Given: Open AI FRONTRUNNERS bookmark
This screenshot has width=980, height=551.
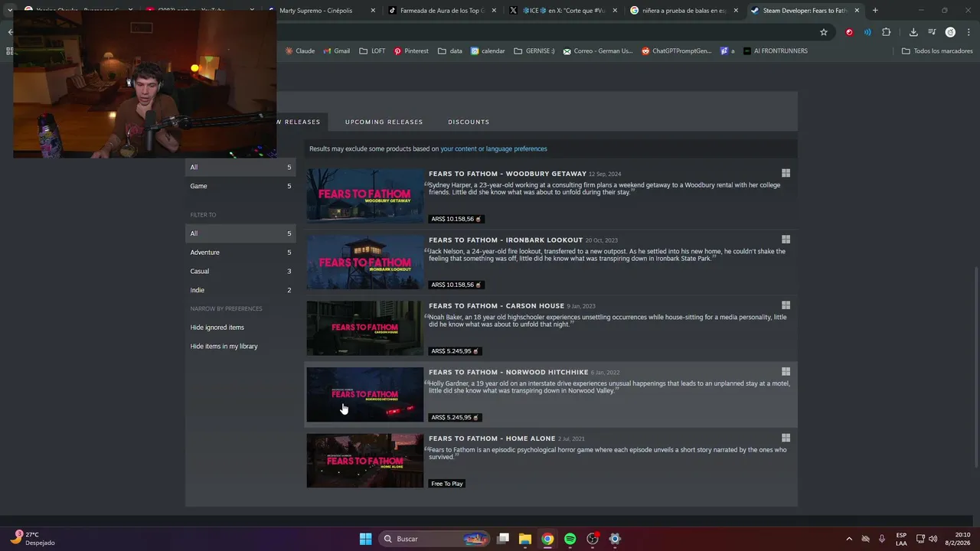Looking at the screenshot, I should [x=776, y=51].
